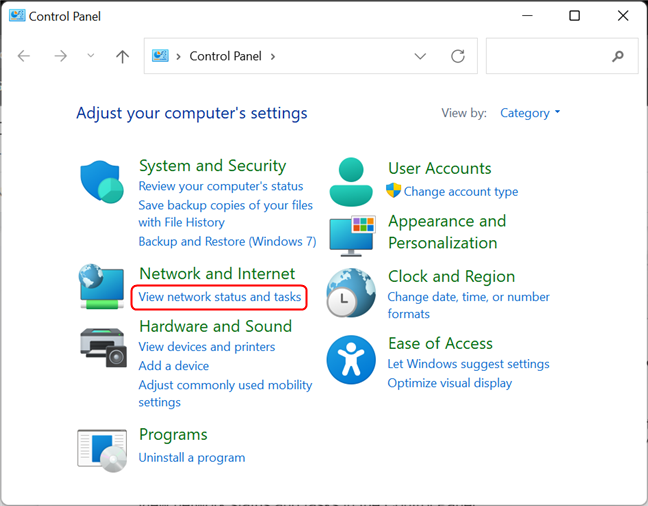Open System and Security heading
Viewport: 648px width, 506px height.
[x=212, y=166]
